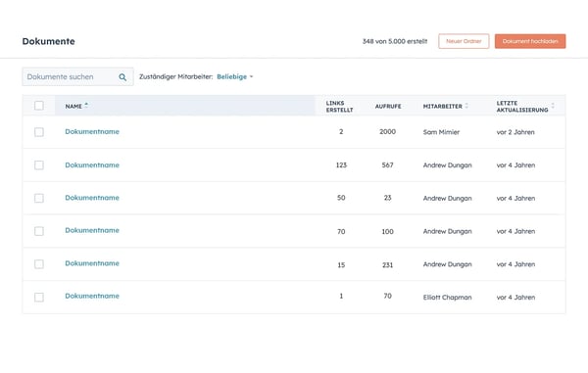
Task: Open Dokumentname with 123 links erstellt
Action: click(92, 164)
